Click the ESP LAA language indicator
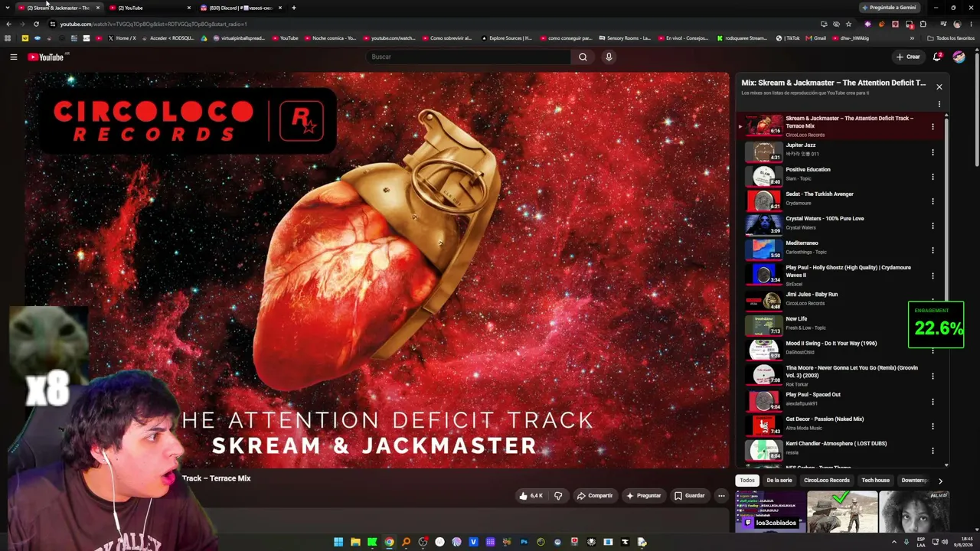The height and width of the screenshot is (551, 980). (x=920, y=542)
